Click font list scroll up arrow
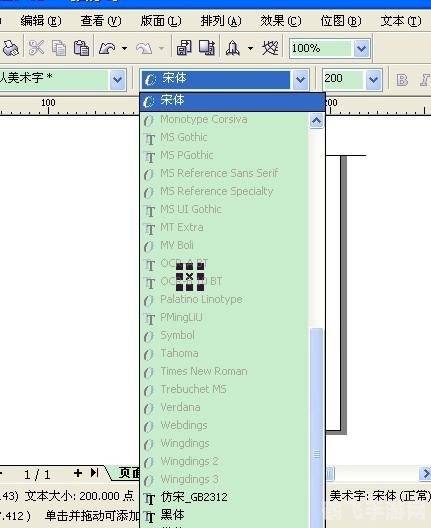The width and height of the screenshot is (431, 528). 317,121
